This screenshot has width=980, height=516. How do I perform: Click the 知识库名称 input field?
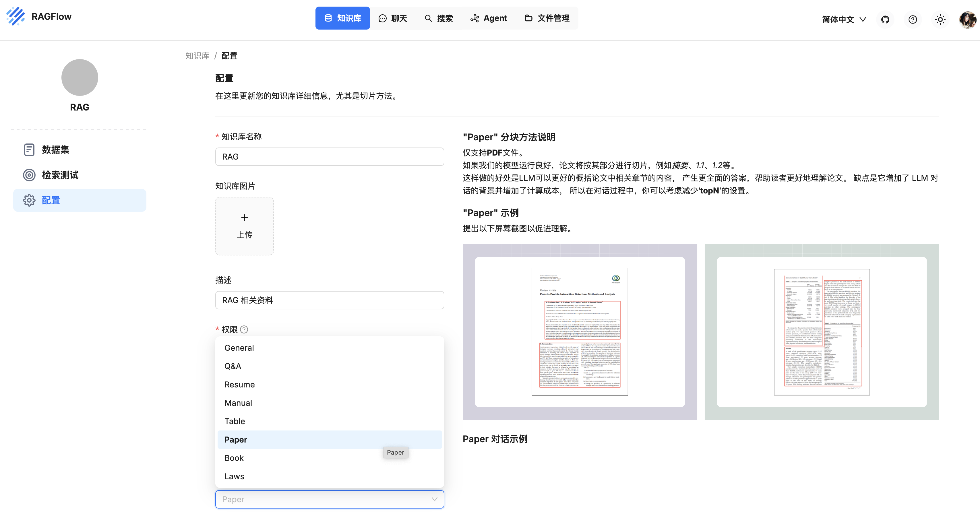pyautogui.click(x=329, y=157)
